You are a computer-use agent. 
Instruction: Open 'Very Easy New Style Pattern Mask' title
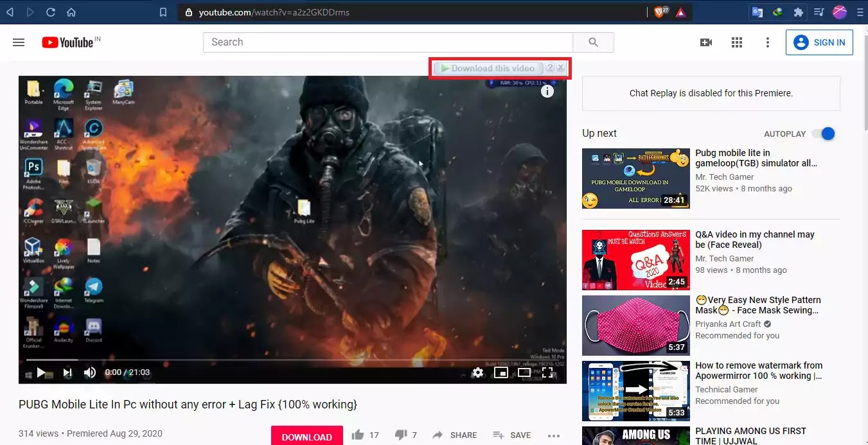pyautogui.click(x=758, y=305)
